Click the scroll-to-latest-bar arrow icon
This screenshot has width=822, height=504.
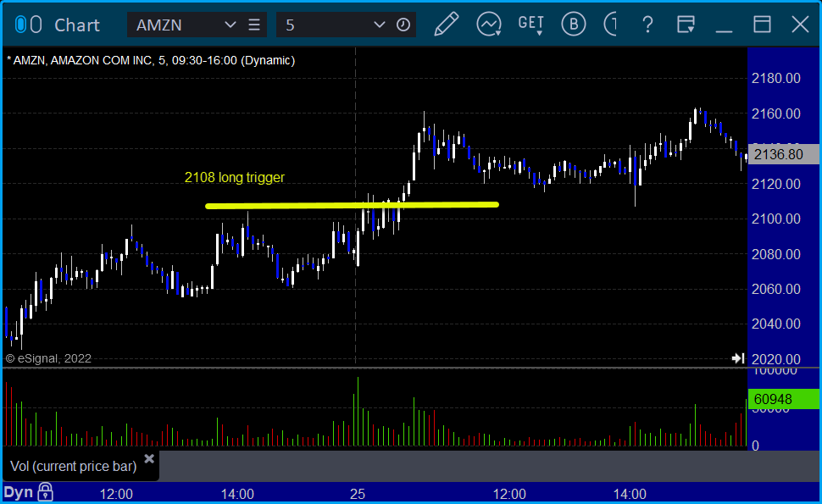[738, 358]
